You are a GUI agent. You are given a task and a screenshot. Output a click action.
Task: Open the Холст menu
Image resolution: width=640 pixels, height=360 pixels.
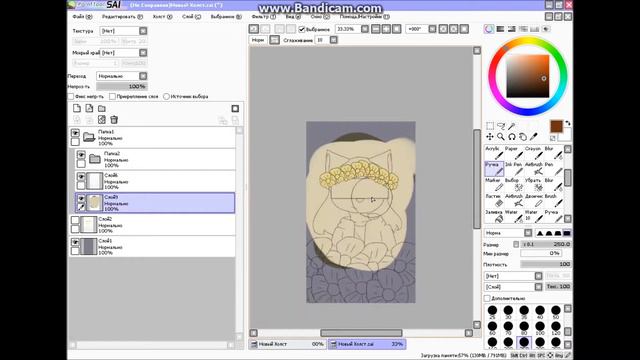pyautogui.click(x=162, y=17)
